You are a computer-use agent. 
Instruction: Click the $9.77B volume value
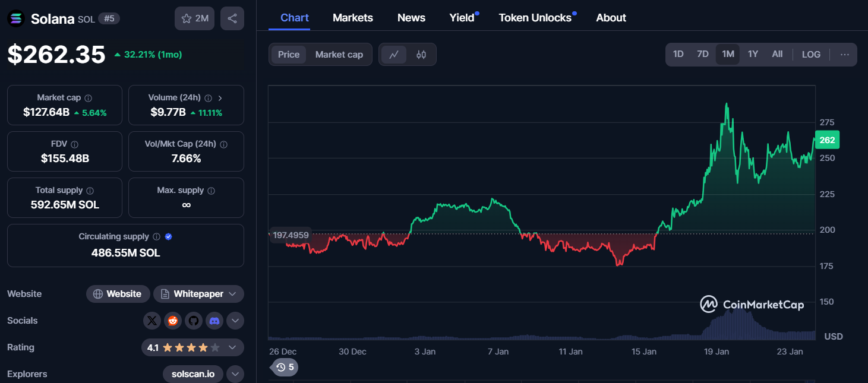pyautogui.click(x=168, y=112)
